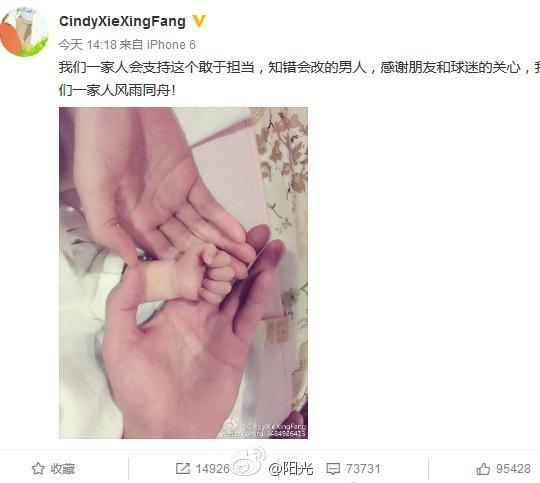Click the @阳光 watermark text

[x=291, y=469]
